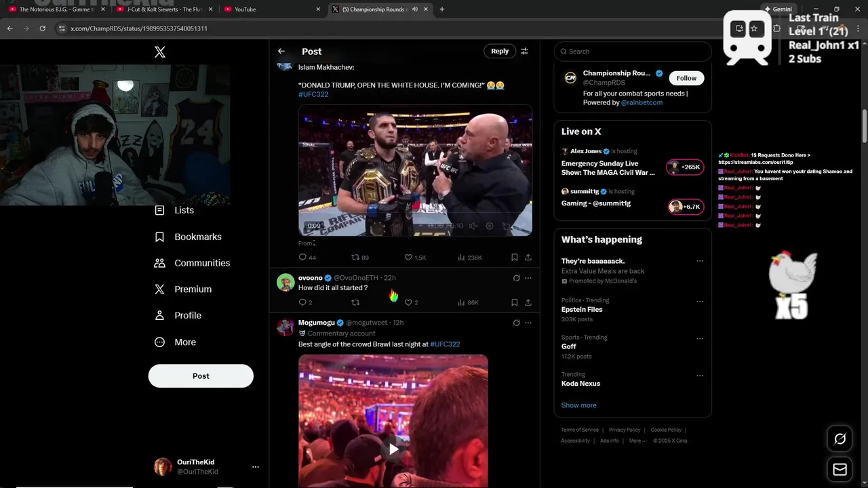Viewport: 868px width, 488px height.
Task: Reload the page with browser refresh
Action: coord(42,28)
